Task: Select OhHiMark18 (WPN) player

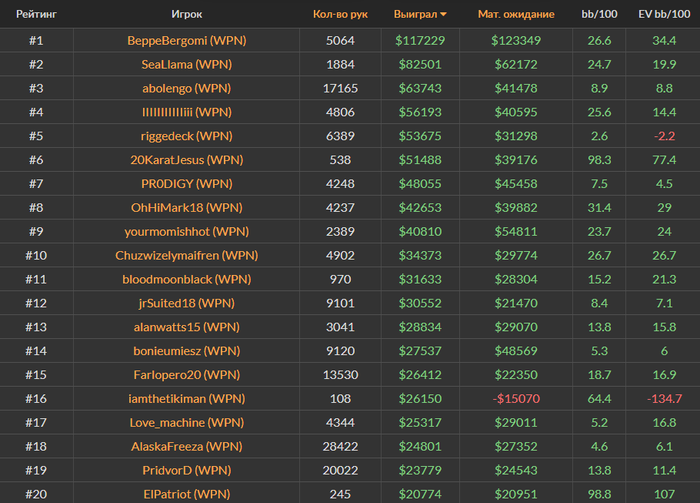Action: coord(187,208)
